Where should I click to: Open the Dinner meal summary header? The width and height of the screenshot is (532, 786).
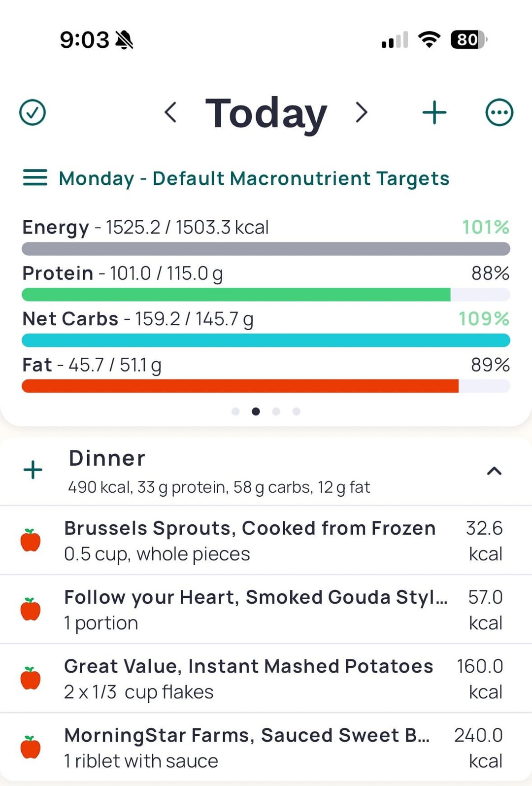pyautogui.click(x=219, y=471)
